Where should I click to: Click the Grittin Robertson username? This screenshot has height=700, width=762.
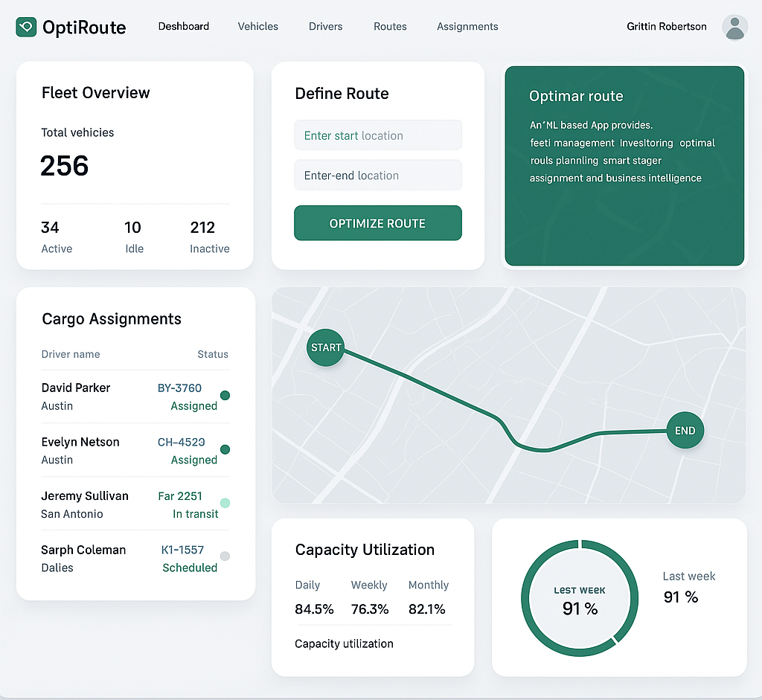pyautogui.click(x=666, y=27)
